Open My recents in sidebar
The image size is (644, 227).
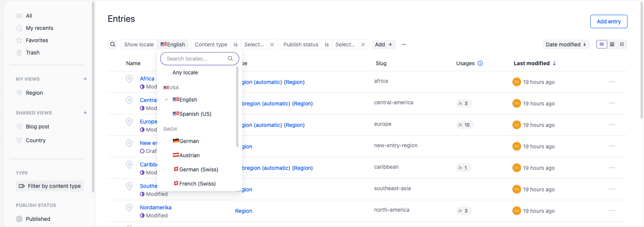pos(39,28)
